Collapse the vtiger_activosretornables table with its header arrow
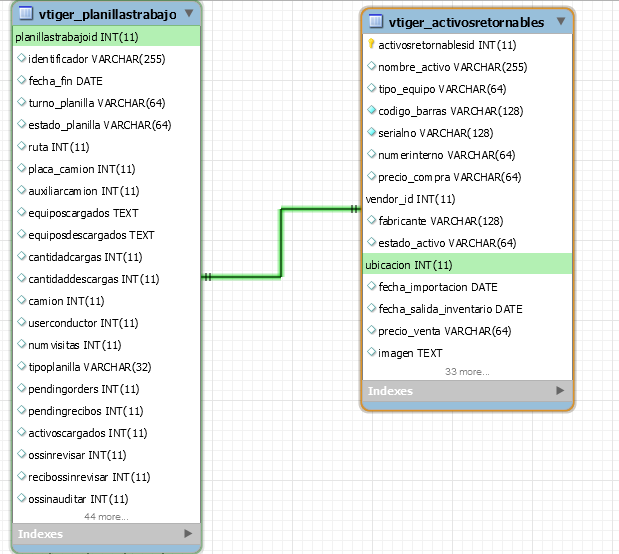The height and width of the screenshot is (554, 619). point(561,21)
